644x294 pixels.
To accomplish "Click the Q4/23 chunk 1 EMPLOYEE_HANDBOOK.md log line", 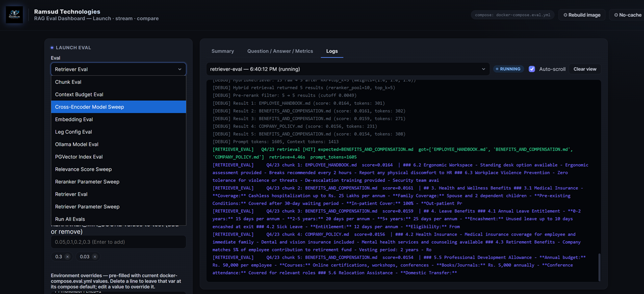I will 401,172.
